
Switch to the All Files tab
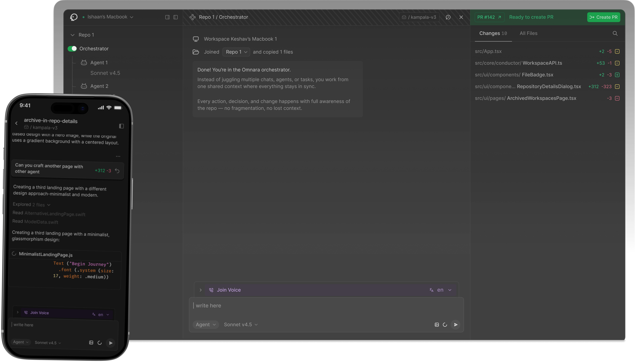(x=528, y=33)
